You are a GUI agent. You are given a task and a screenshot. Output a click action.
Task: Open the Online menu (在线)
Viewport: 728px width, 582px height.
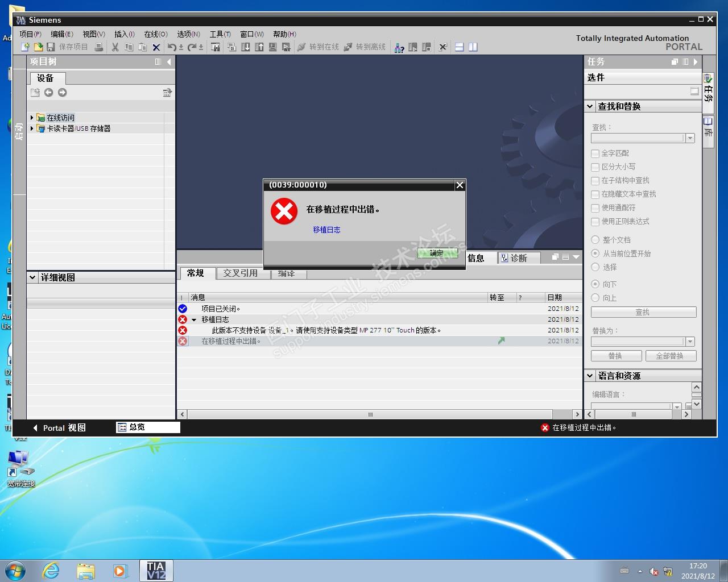[x=155, y=34]
